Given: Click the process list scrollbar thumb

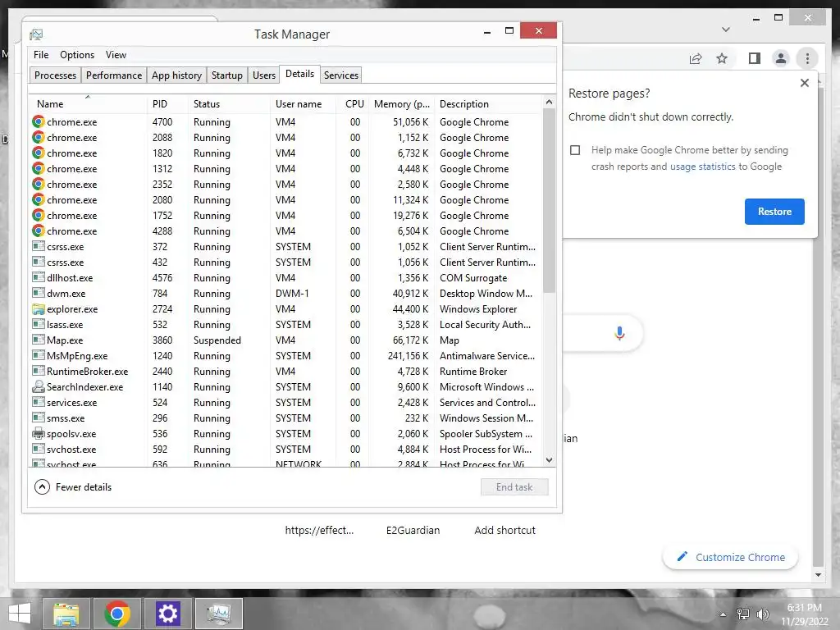Looking at the screenshot, I should pos(549,200).
